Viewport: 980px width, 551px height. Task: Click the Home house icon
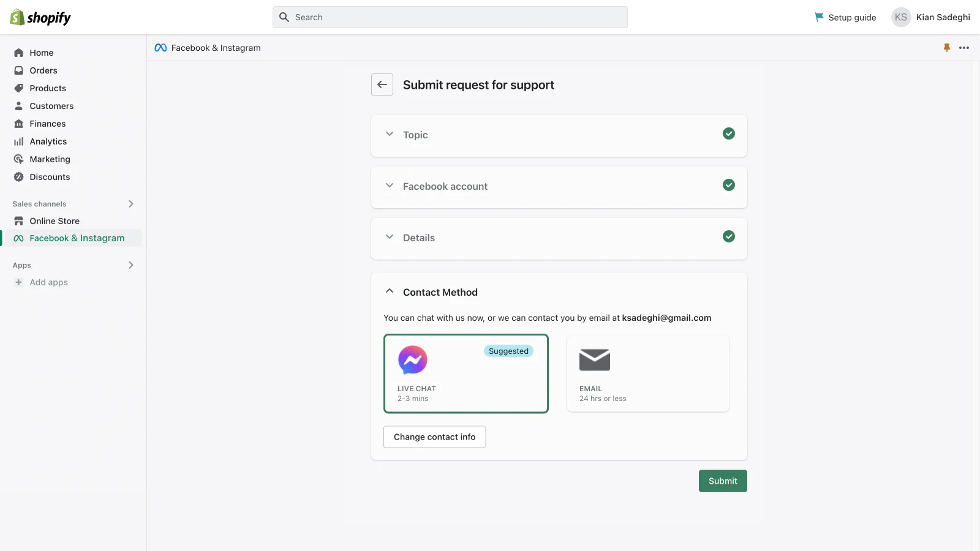pos(19,53)
